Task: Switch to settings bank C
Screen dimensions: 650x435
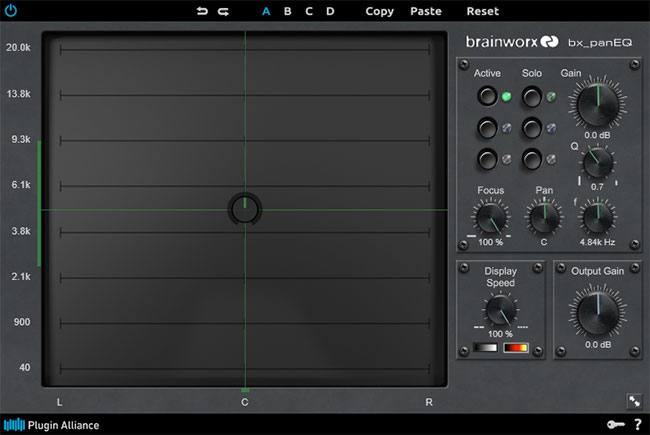Action: point(309,12)
